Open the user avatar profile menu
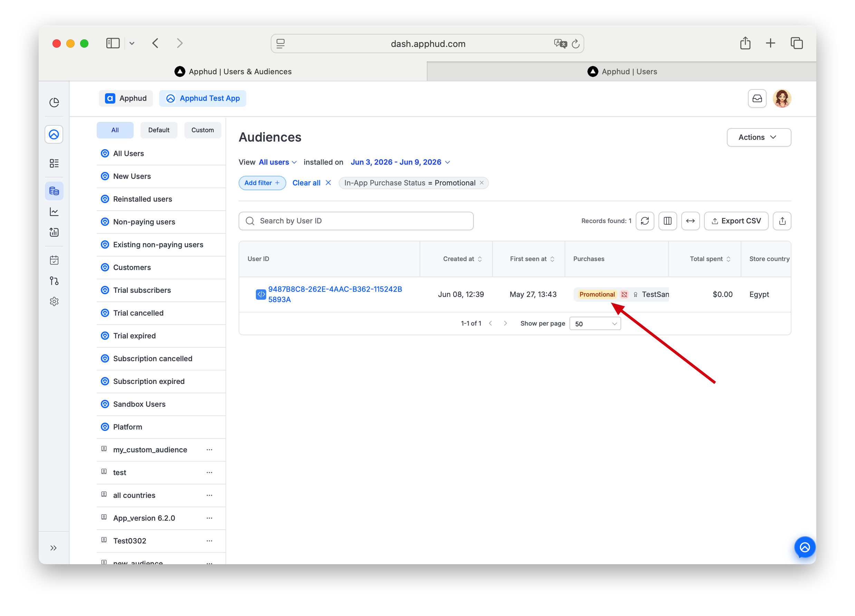855x616 pixels. tap(782, 99)
